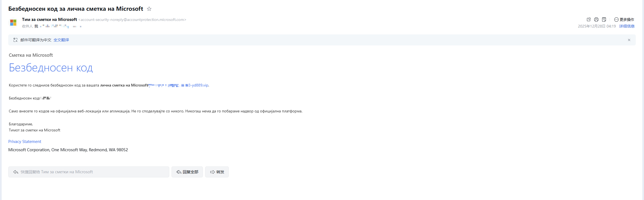Star this Microsoft security code email
644x200 pixels.
tap(149, 9)
